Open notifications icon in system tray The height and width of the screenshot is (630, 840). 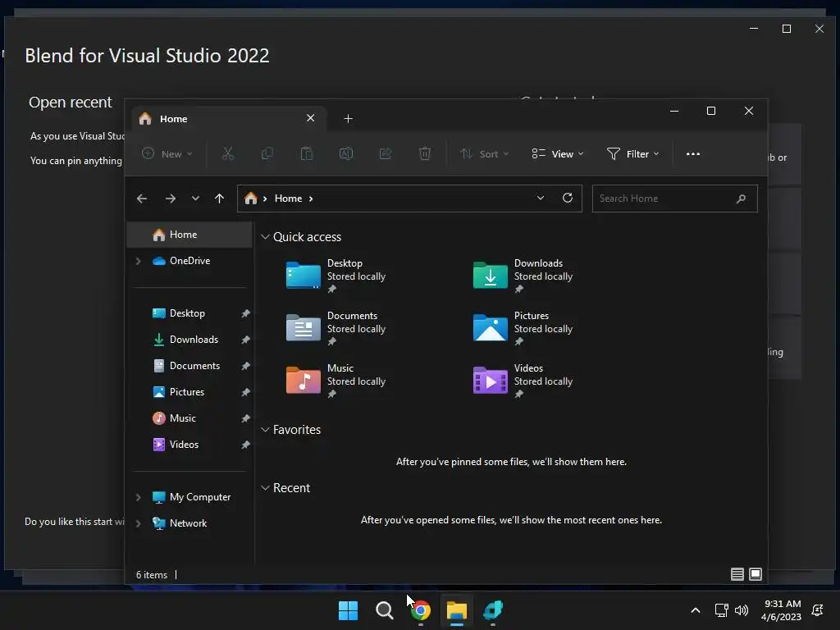pos(818,610)
